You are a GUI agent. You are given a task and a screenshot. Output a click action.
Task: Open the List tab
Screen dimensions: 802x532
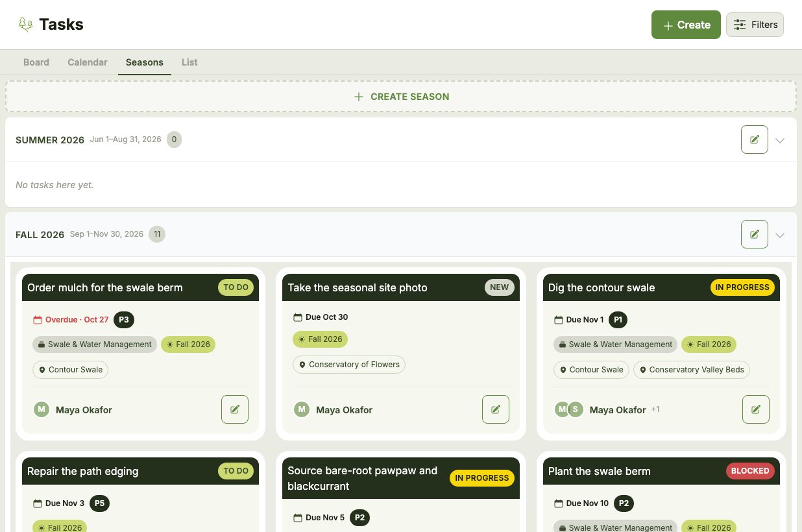[x=189, y=62]
